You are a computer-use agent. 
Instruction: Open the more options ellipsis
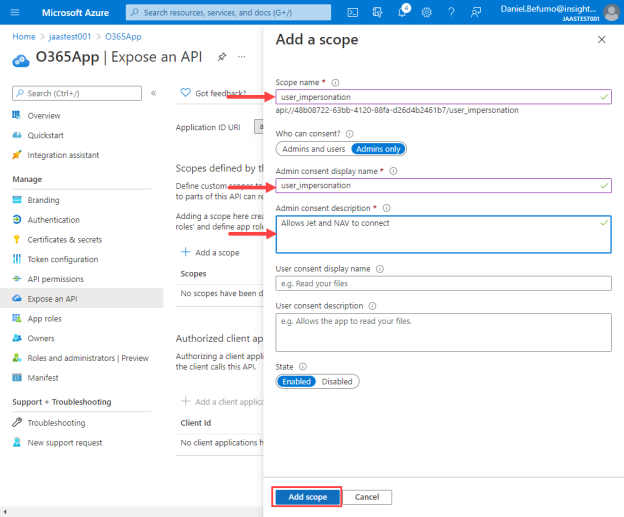pos(242,57)
